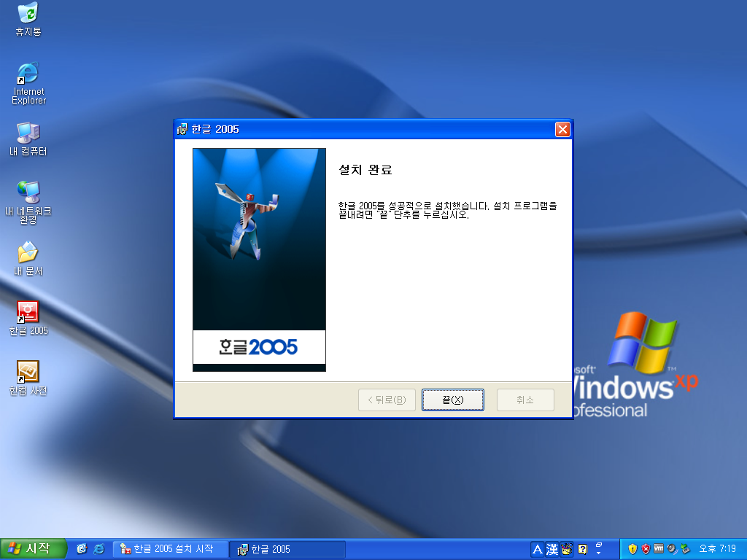The width and height of the screenshot is (747, 560).
Task: Click the installer title bar icon
Action: point(182,129)
